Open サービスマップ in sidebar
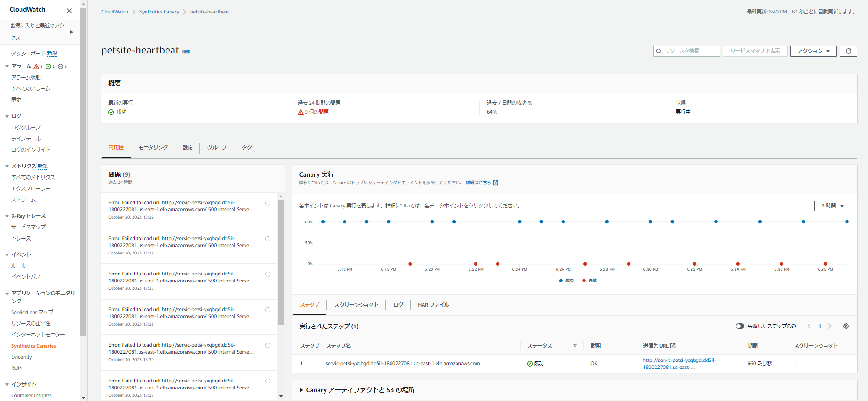Viewport: 868px width, 401px height. click(28, 227)
